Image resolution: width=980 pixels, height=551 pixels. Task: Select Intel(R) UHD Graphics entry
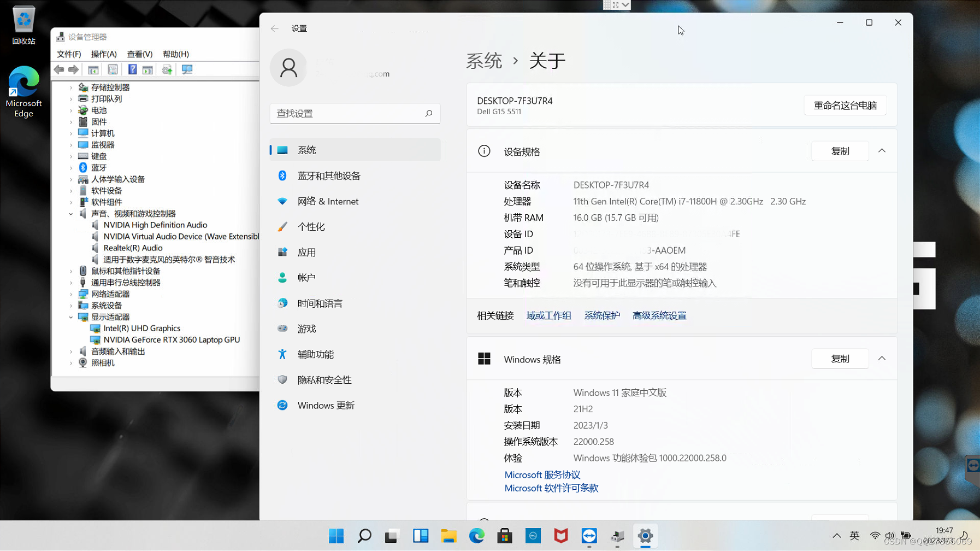click(142, 329)
